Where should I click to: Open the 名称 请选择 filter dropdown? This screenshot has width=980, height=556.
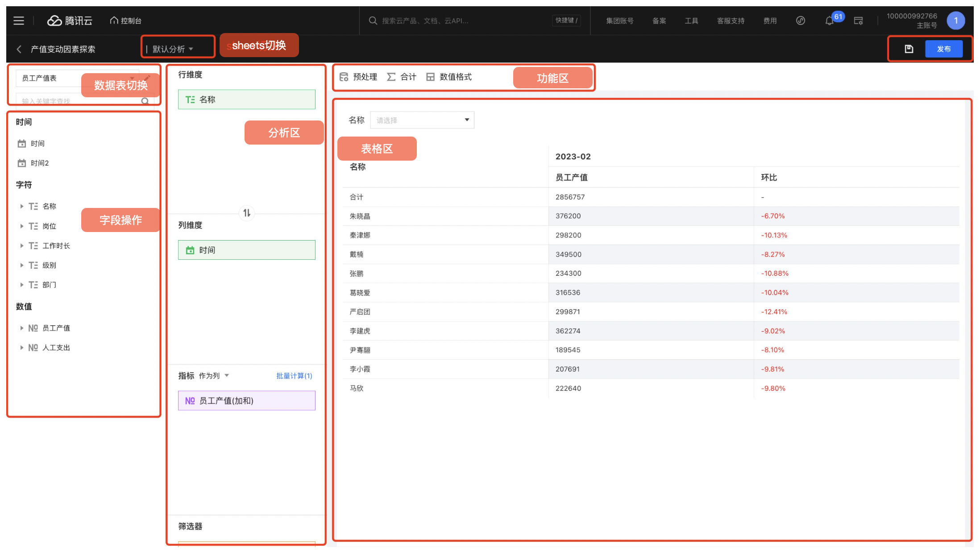pos(422,120)
